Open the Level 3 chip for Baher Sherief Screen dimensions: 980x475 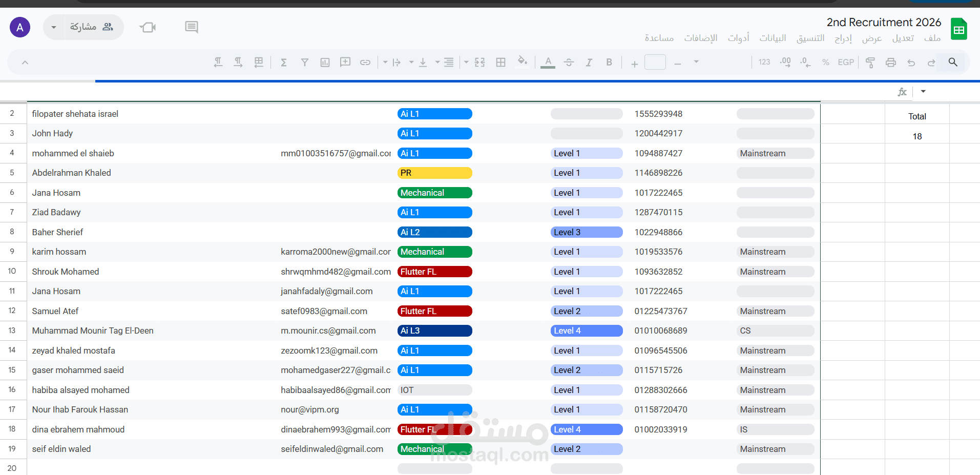pos(587,232)
